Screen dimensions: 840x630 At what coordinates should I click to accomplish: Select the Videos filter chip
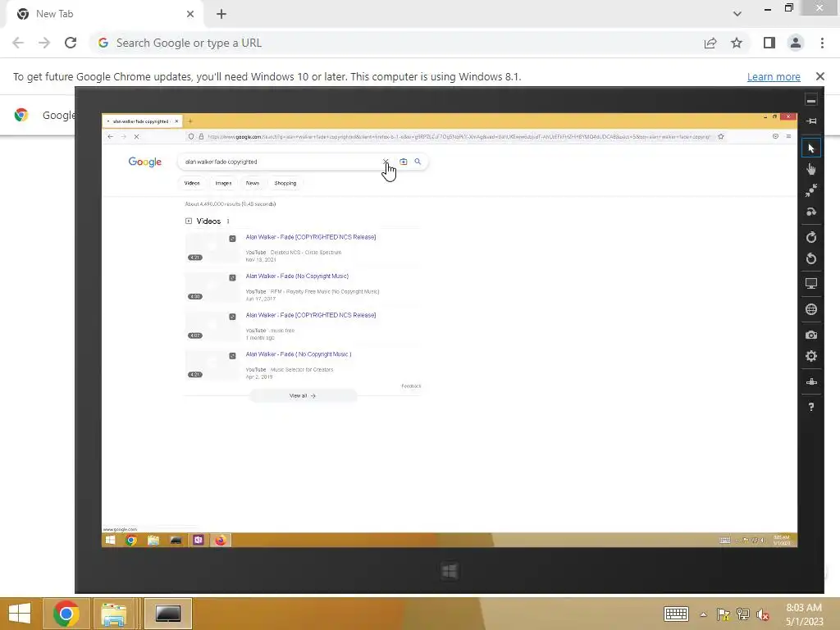coord(192,183)
